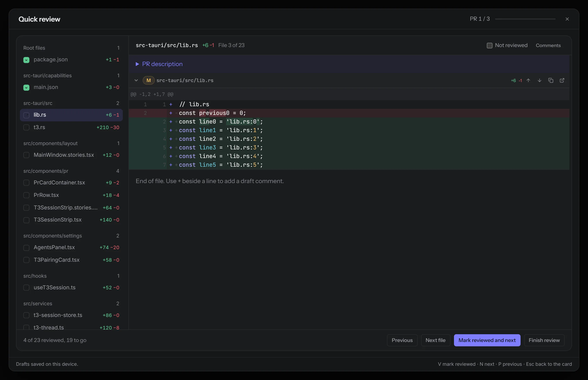Go to Next file

[435, 340]
